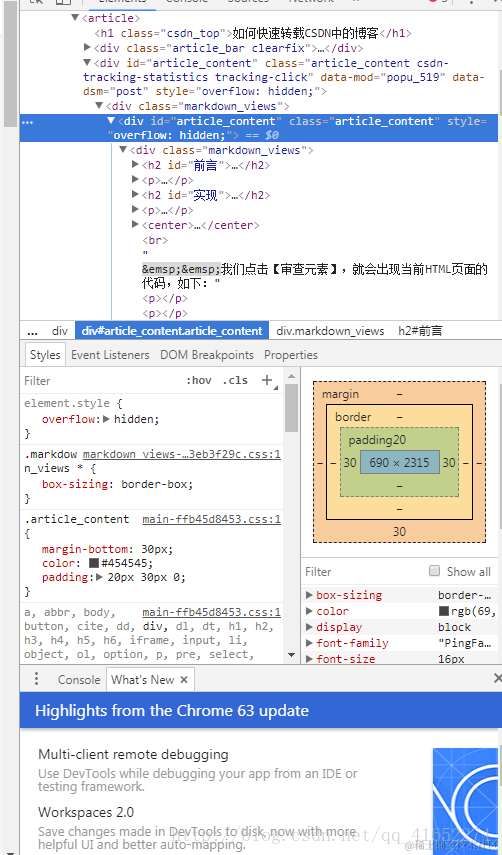Expand computed font-family property
This screenshot has height=855, width=502.
point(309,643)
